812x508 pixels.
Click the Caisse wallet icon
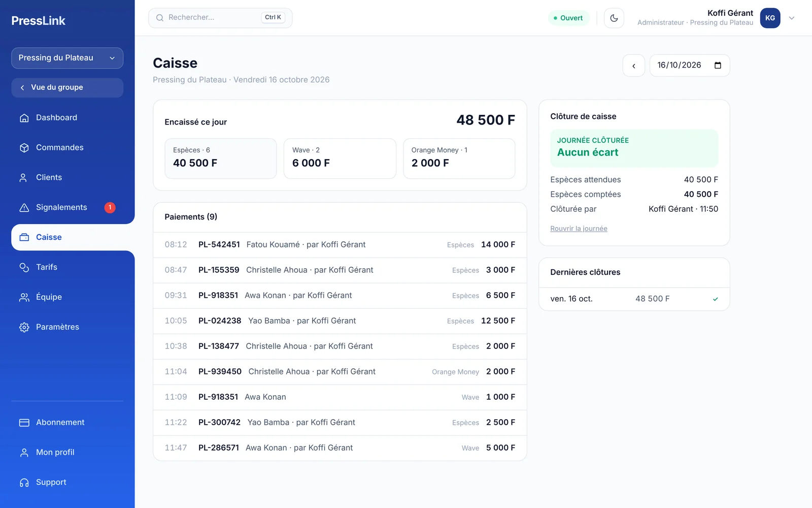pos(24,237)
